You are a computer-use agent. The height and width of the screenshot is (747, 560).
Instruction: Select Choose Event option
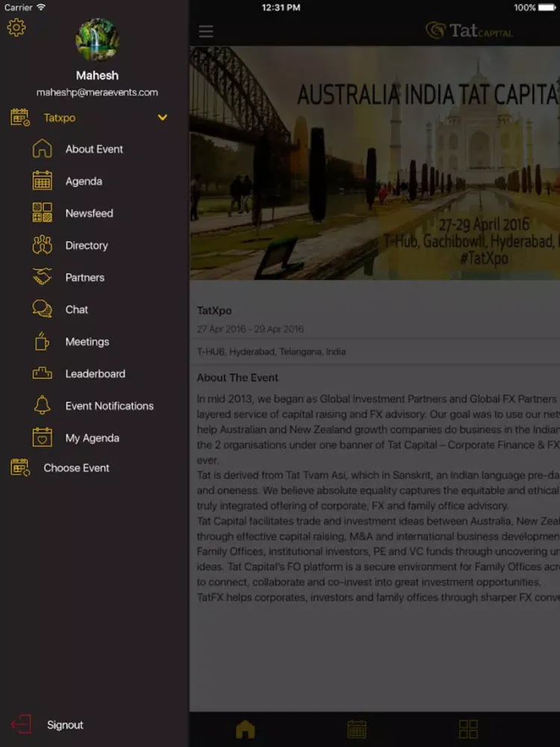76,468
